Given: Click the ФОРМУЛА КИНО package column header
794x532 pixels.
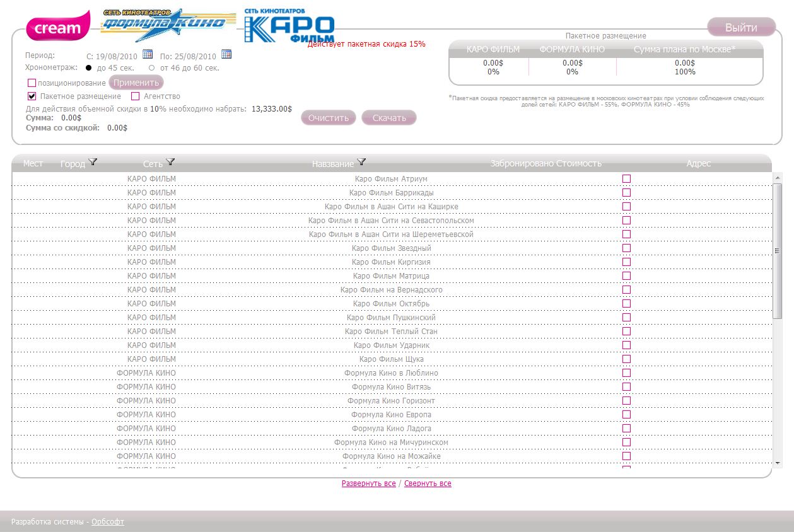Looking at the screenshot, I should click(572, 49).
